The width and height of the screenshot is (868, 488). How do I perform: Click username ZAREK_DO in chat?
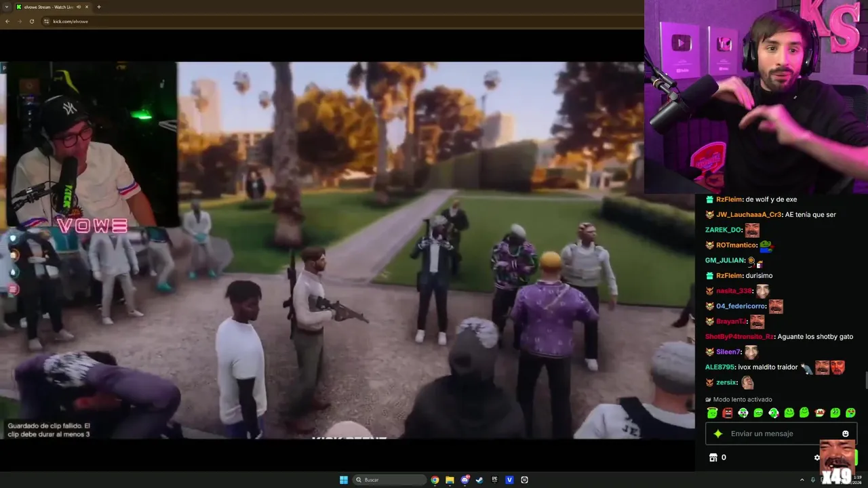(723, 230)
